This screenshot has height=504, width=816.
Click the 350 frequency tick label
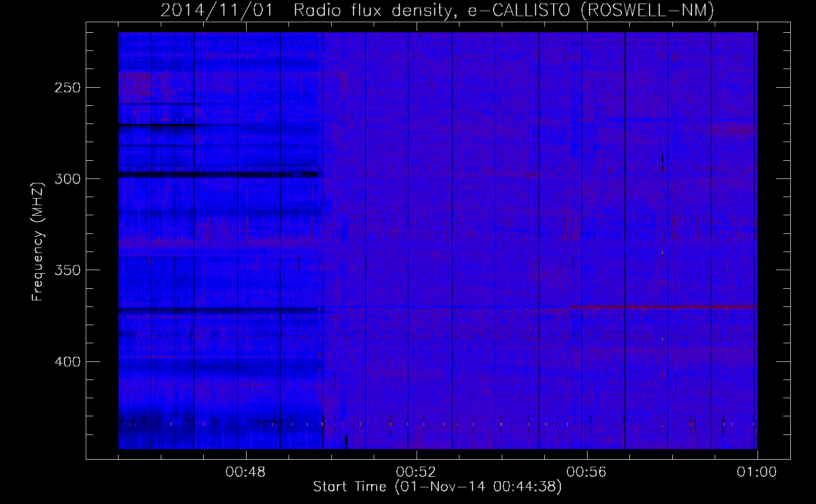point(68,270)
